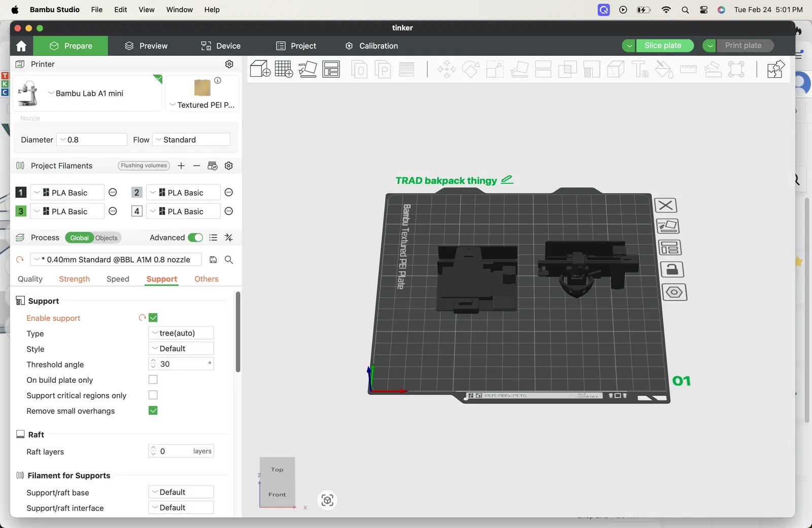
Task: Select the Move tool in toolbar
Action: click(447, 69)
